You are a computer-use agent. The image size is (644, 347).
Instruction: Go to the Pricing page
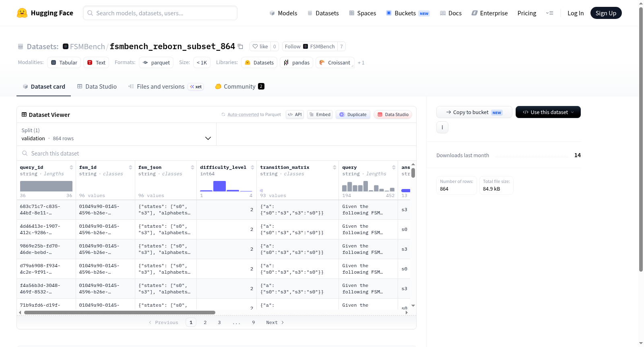527,13
